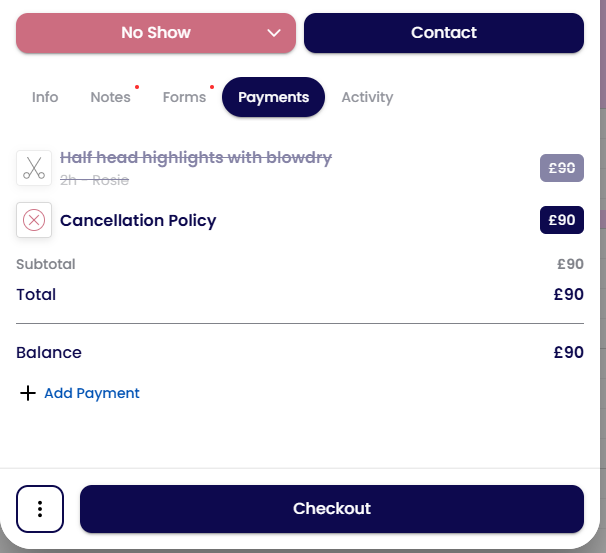Expand the No Show status chevron
Screen dimensions: 606x553
click(274, 33)
